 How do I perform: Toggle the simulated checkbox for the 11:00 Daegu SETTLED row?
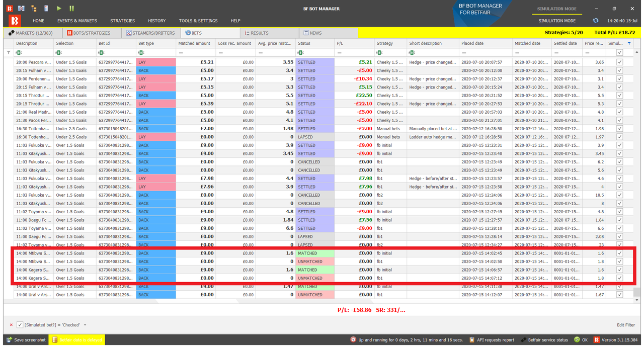[619, 220]
